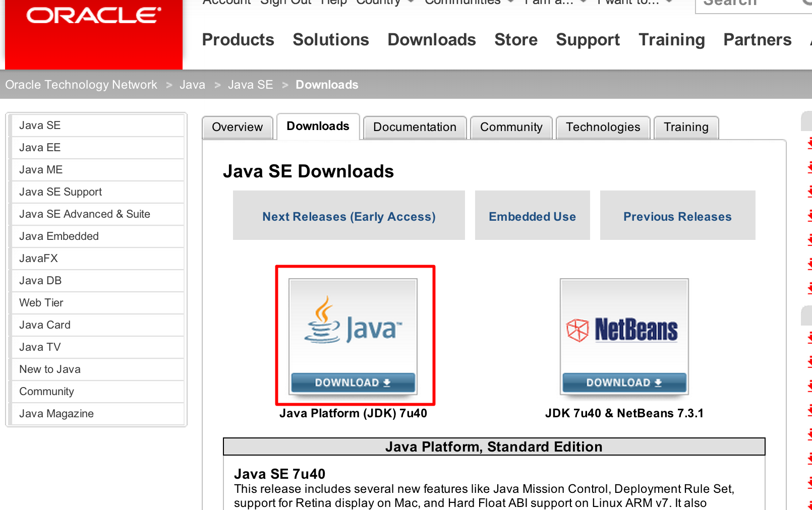812x510 pixels.
Task: Go to Java breadcrumb link
Action: click(x=193, y=85)
